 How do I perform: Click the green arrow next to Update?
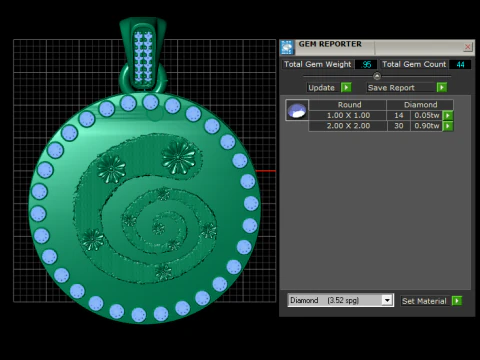pos(346,88)
